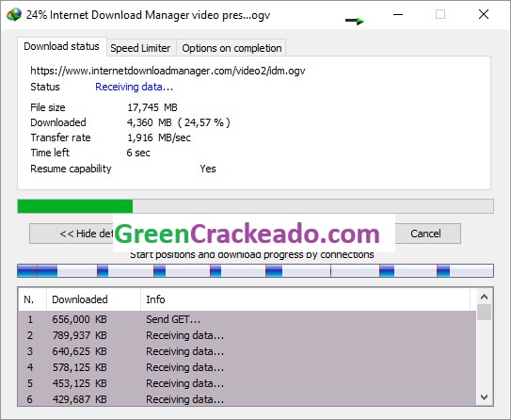
Task: Select connection row with 453,125 KB
Action: pyautogui.click(x=247, y=383)
